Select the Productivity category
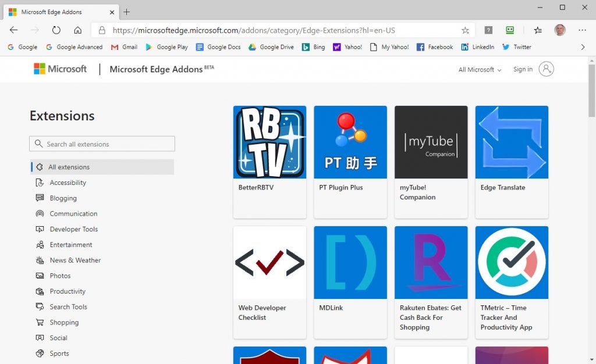This screenshot has width=596, height=364. [68, 291]
